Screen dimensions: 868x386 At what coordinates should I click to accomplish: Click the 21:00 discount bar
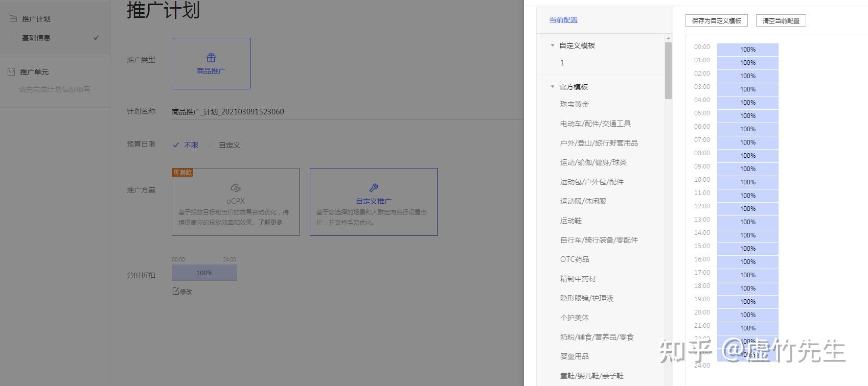coord(748,328)
